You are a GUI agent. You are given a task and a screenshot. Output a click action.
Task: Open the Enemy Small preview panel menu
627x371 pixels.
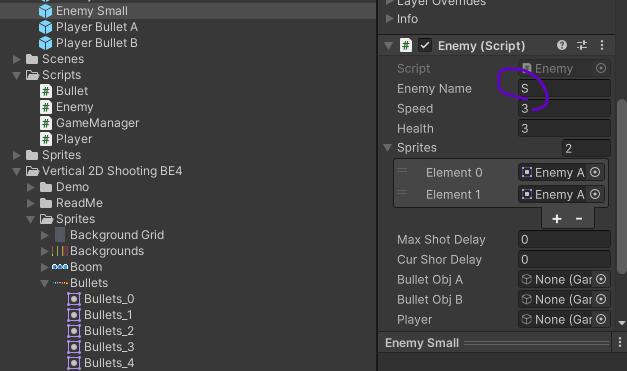(x=620, y=342)
